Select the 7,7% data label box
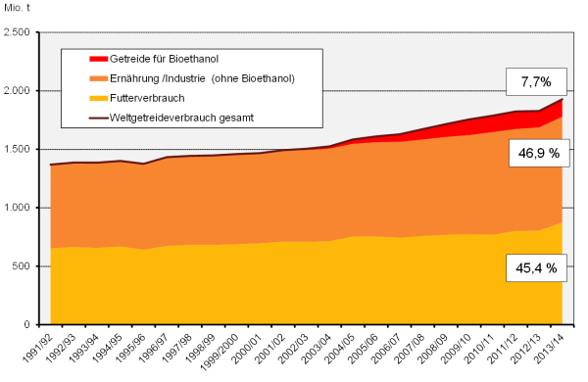The width and height of the screenshot is (588, 382). [x=536, y=81]
